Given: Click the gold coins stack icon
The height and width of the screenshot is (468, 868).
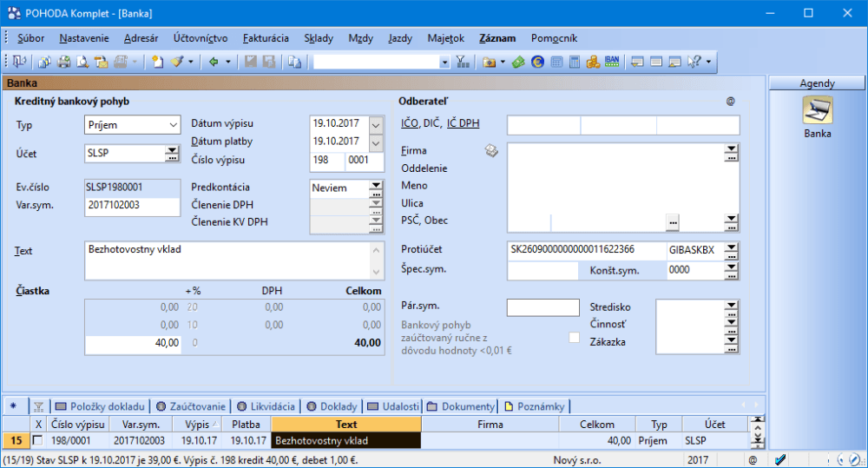Looking at the screenshot, I should [x=593, y=62].
